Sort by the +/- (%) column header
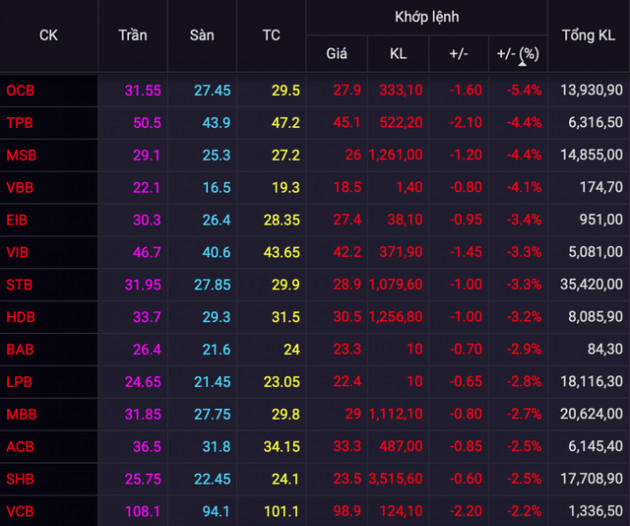 click(x=518, y=54)
